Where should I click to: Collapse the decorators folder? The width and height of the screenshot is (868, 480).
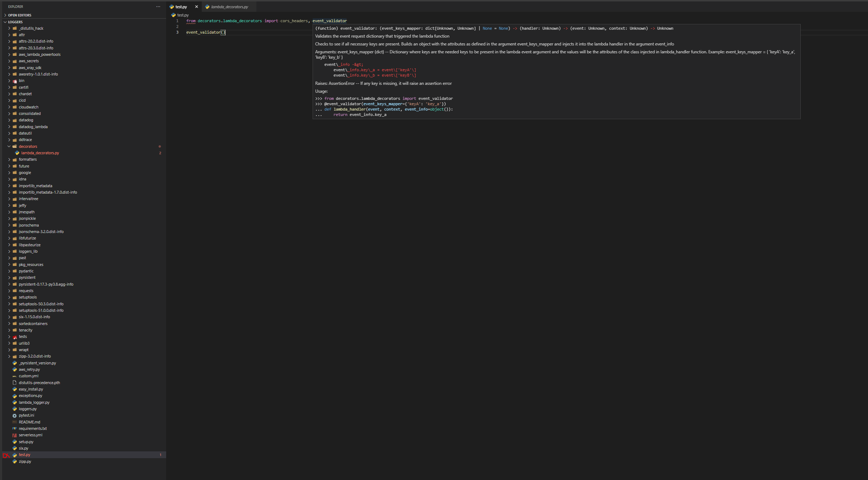[x=9, y=146]
